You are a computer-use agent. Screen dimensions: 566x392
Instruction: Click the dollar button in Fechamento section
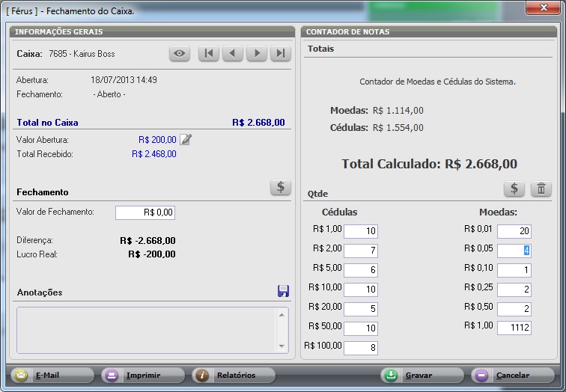[281, 187]
